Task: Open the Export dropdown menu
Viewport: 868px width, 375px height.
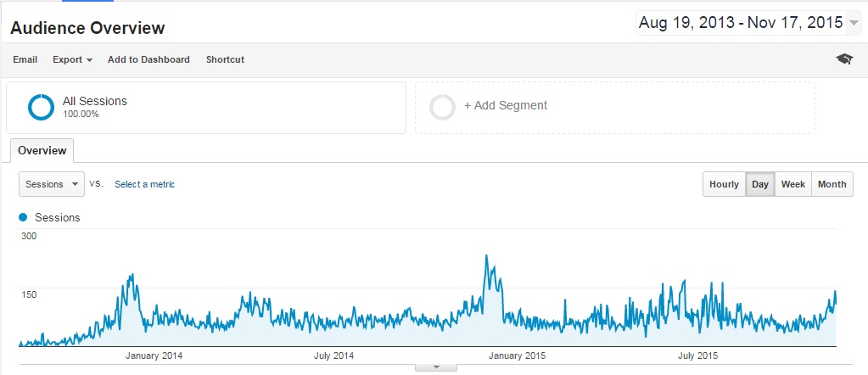Action: pyautogui.click(x=72, y=60)
